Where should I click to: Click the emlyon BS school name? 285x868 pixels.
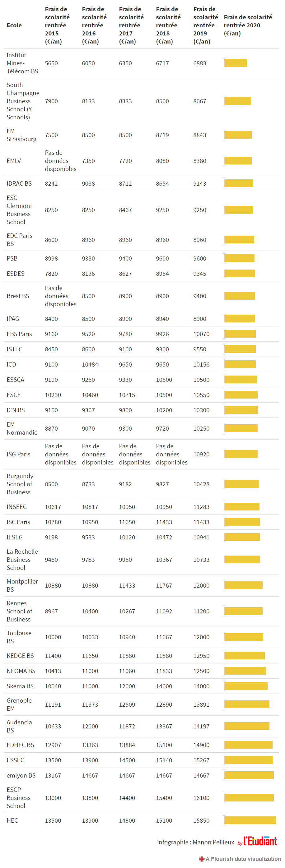coord(21,775)
